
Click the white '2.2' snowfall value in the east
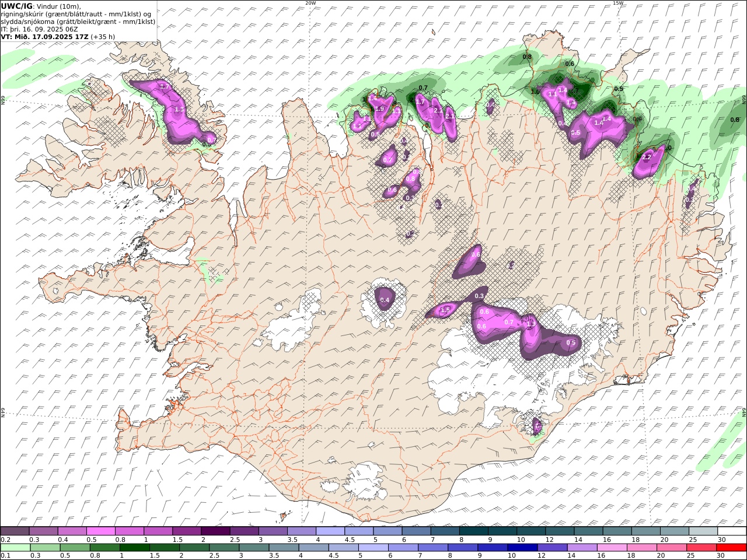(647, 157)
